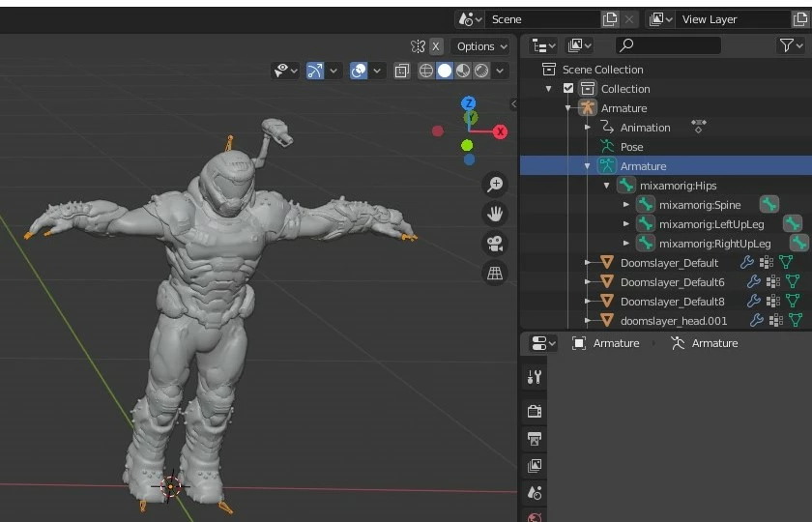Click the red X axis on the gizmo
This screenshot has width=812, height=522.
click(x=501, y=131)
